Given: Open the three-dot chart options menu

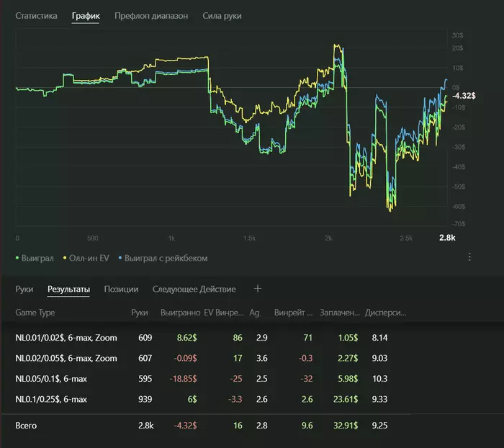Looking at the screenshot, I should coord(469,257).
